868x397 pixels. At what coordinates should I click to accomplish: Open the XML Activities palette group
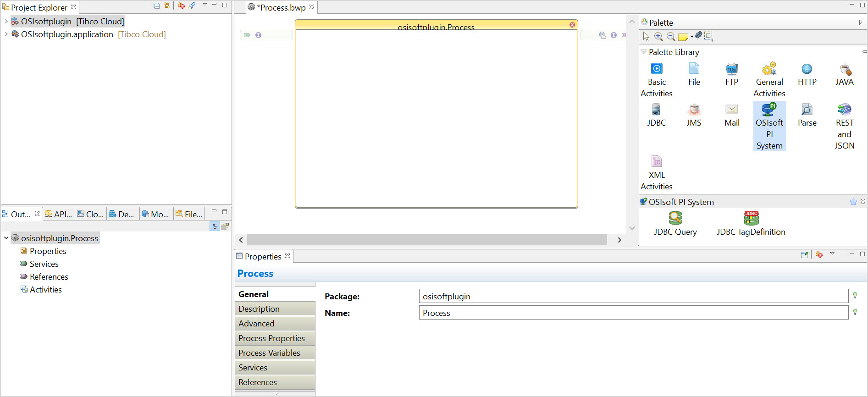tap(657, 173)
